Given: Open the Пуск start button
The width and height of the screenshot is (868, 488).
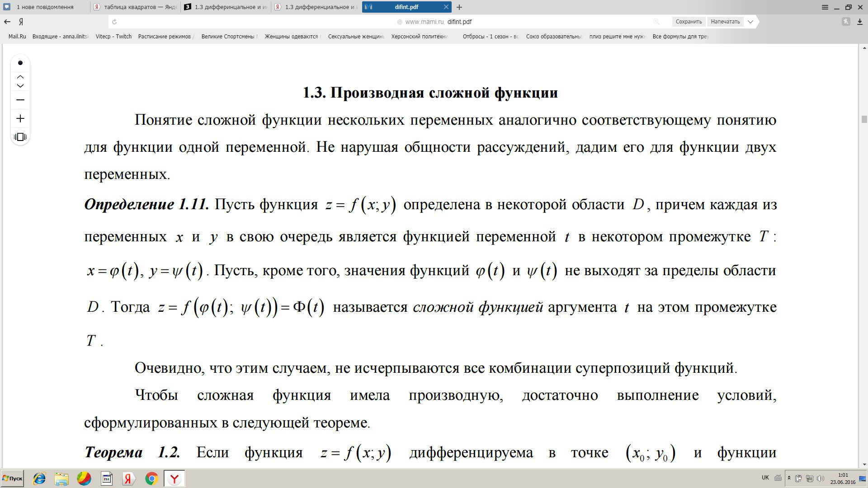Looking at the screenshot, I should point(12,479).
